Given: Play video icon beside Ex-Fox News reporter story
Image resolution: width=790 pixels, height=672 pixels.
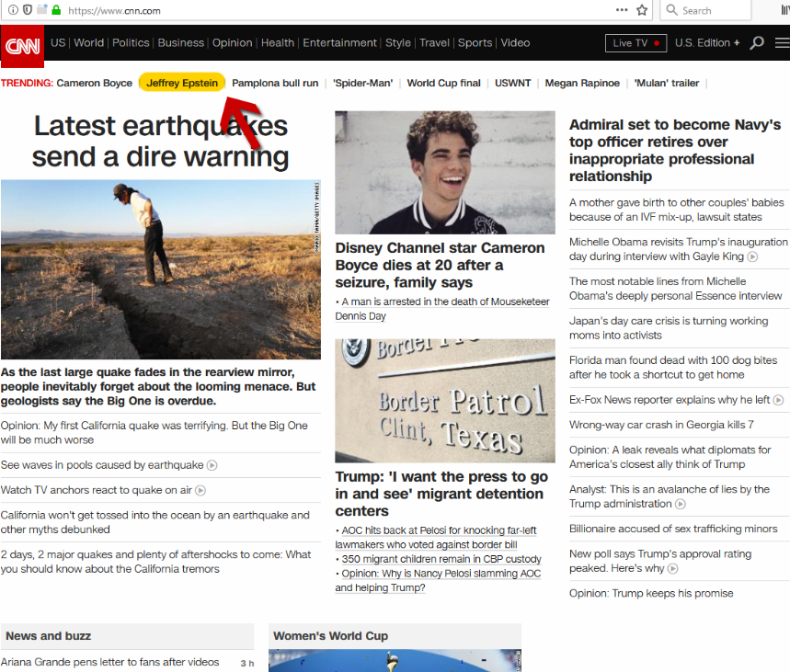Looking at the screenshot, I should point(778,400).
